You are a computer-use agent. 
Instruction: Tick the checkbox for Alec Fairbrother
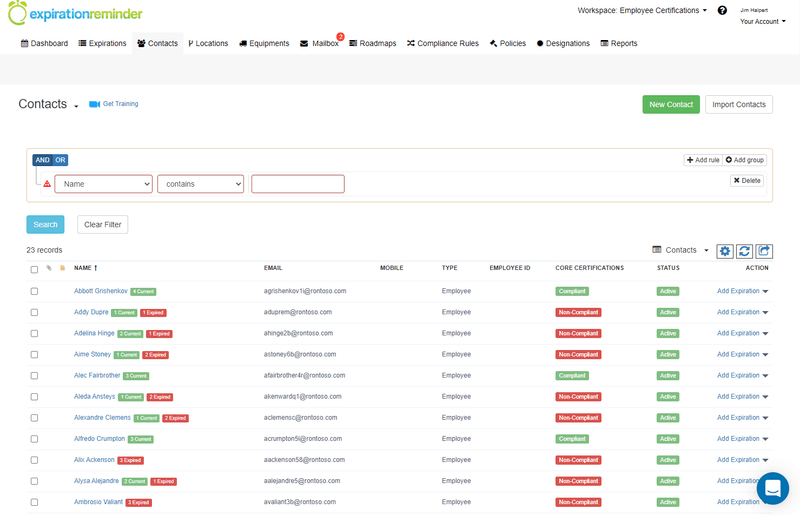coord(34,376)
